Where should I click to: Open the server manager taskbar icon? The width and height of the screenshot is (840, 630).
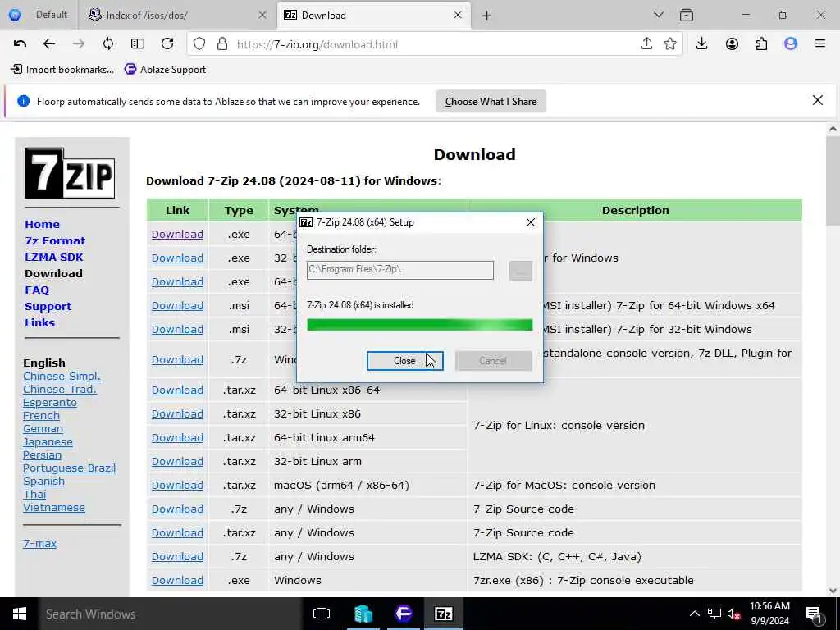click(363, 614)
